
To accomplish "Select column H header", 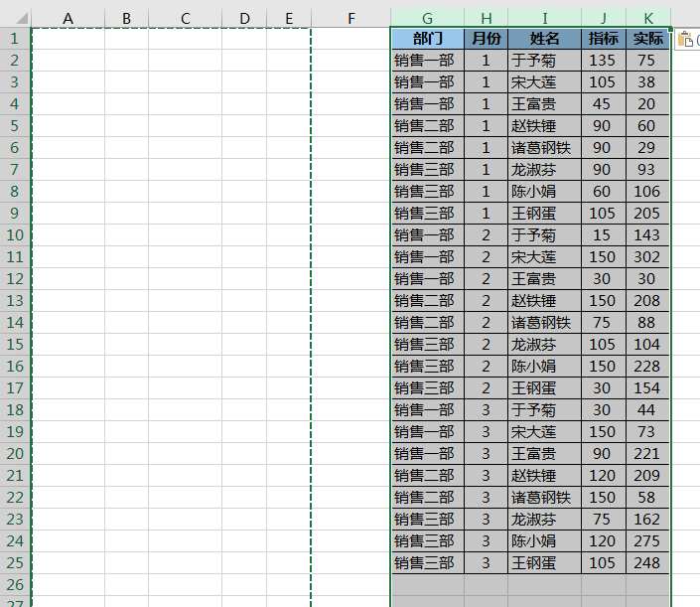I will [x=487, y=18].
